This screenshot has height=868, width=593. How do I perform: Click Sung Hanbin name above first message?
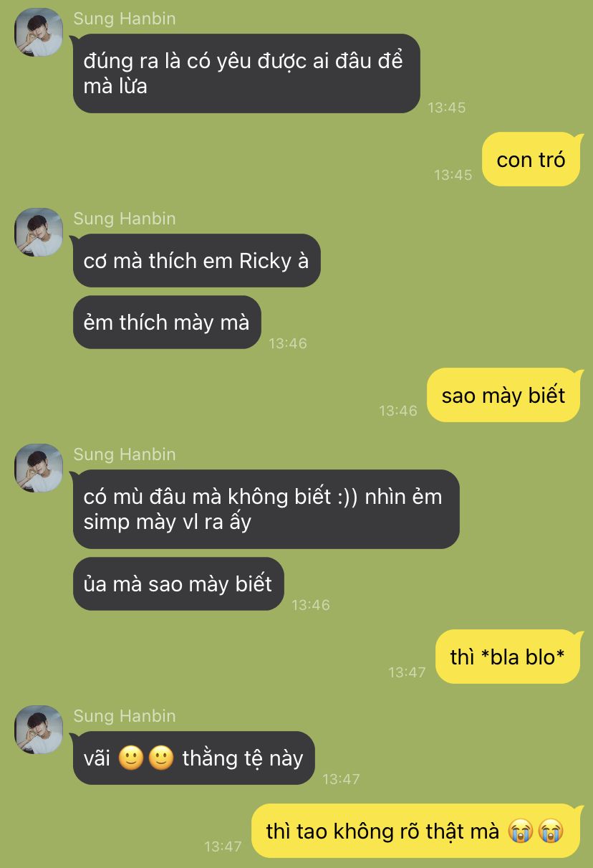[x=125, y=19]
